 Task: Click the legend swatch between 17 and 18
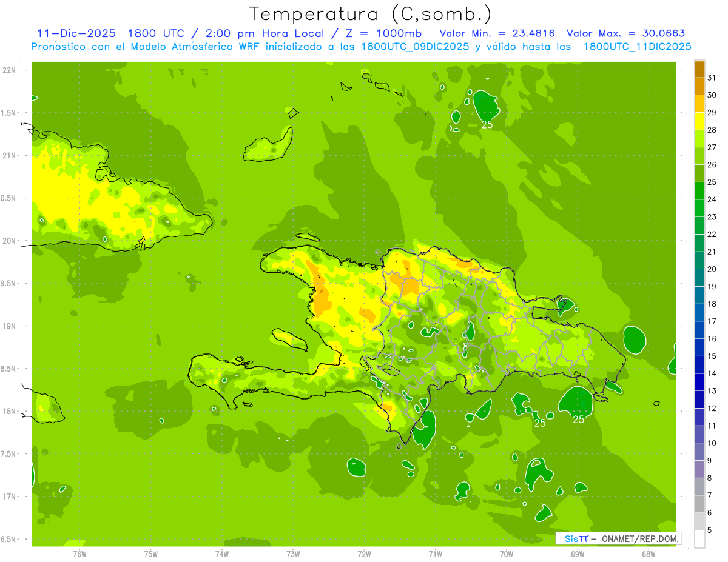coord(699,313)
